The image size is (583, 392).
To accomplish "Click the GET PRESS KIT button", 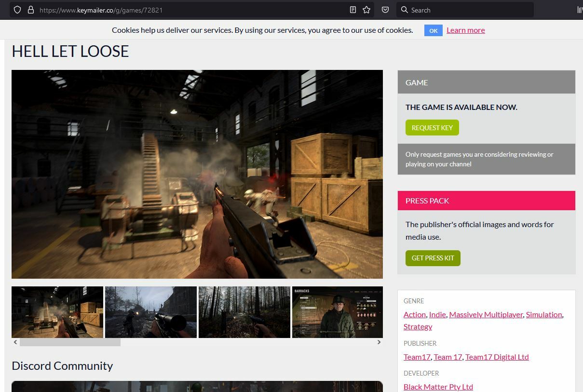I will click(x=433, y=258).
